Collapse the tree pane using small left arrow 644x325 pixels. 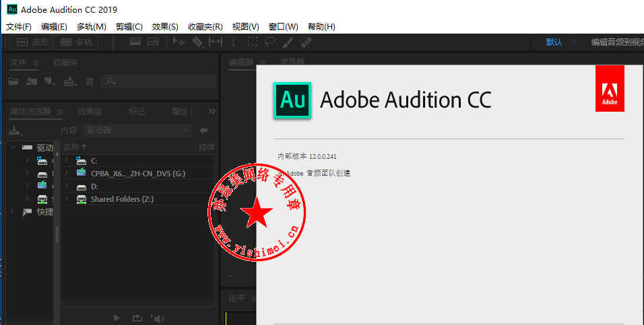click(57, 153)
